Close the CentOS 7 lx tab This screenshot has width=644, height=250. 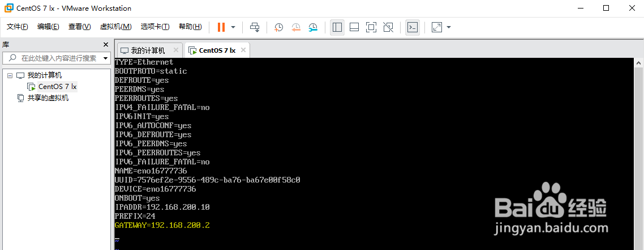coord(243,50)
